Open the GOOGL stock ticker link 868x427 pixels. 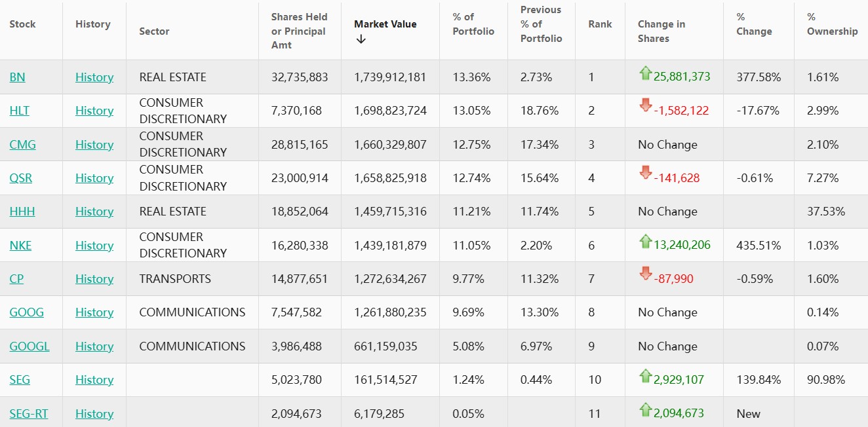(30, 346)
